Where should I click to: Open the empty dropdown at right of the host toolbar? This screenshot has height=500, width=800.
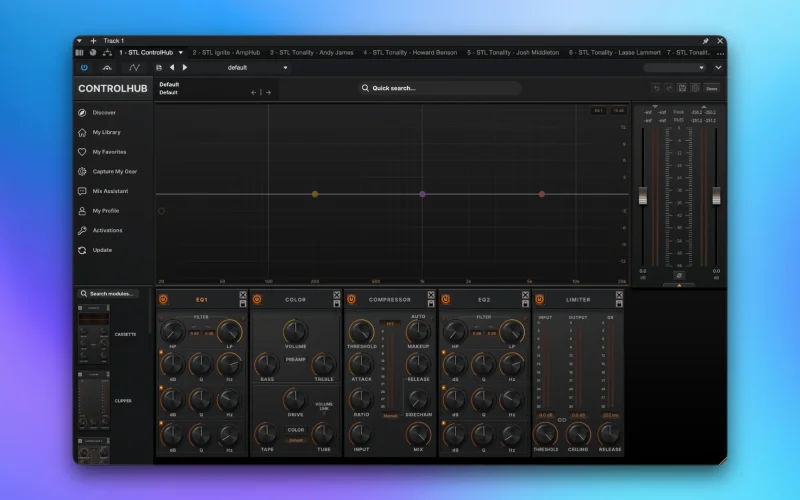pyautogui.click(x=674, y=67)
